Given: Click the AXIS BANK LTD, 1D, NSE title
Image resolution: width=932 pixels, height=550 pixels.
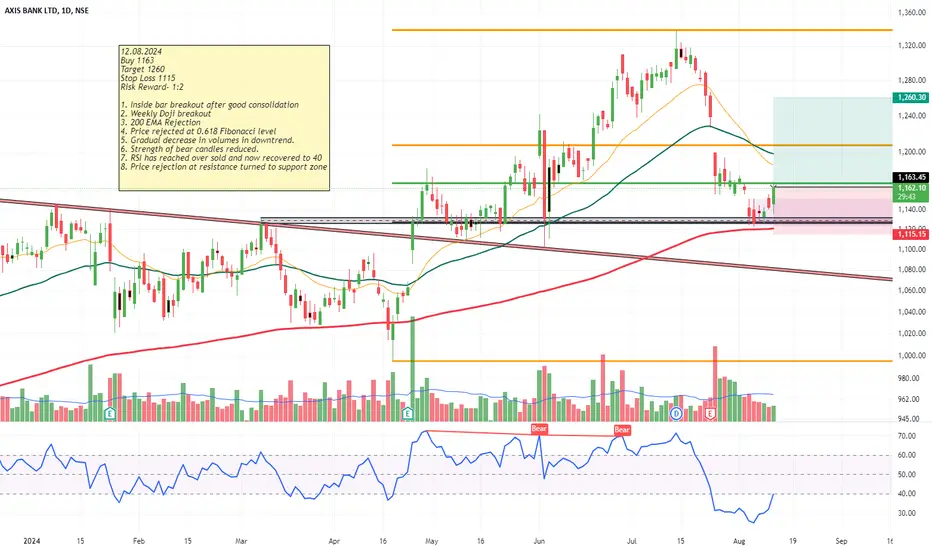Looking at the screenshot, I should 46,10.
